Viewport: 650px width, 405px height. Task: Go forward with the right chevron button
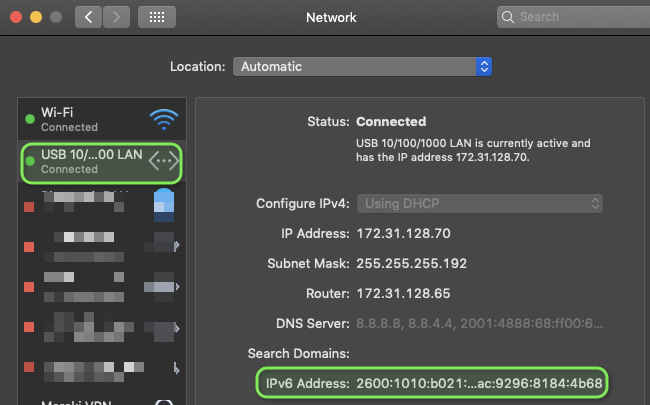coord(116,17)
